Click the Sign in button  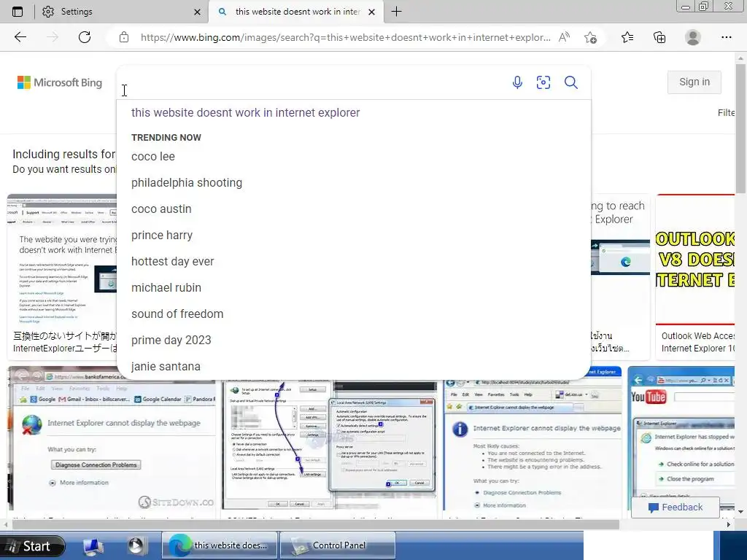694,82
